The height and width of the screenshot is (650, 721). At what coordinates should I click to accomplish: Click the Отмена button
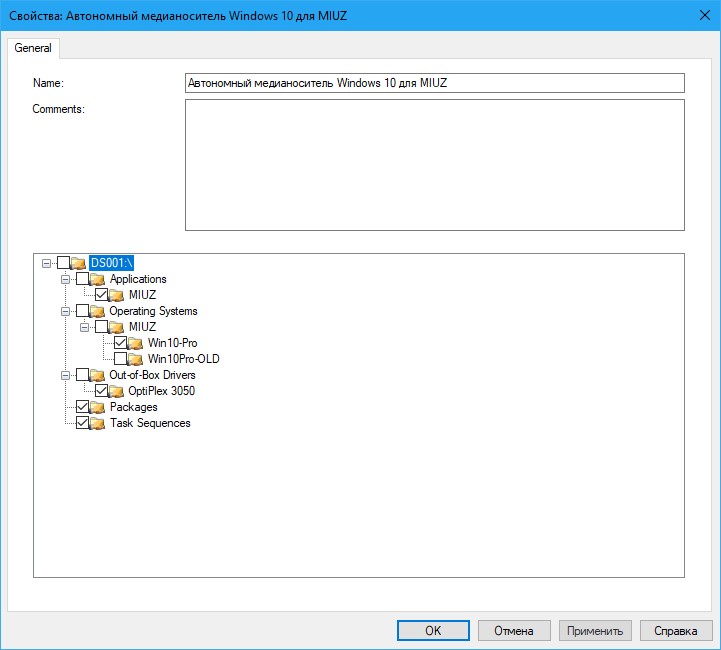click(x=514, y=631)
